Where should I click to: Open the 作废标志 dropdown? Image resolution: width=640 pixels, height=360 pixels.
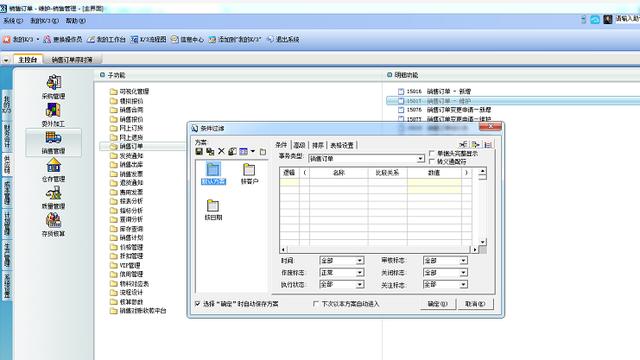pyautogui.click(x=360, y=272)
